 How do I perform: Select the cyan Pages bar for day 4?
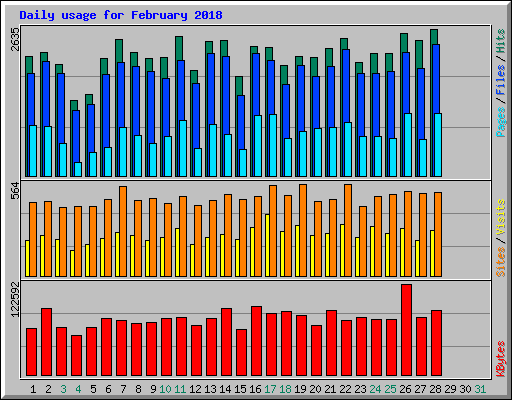pos(78,169)
